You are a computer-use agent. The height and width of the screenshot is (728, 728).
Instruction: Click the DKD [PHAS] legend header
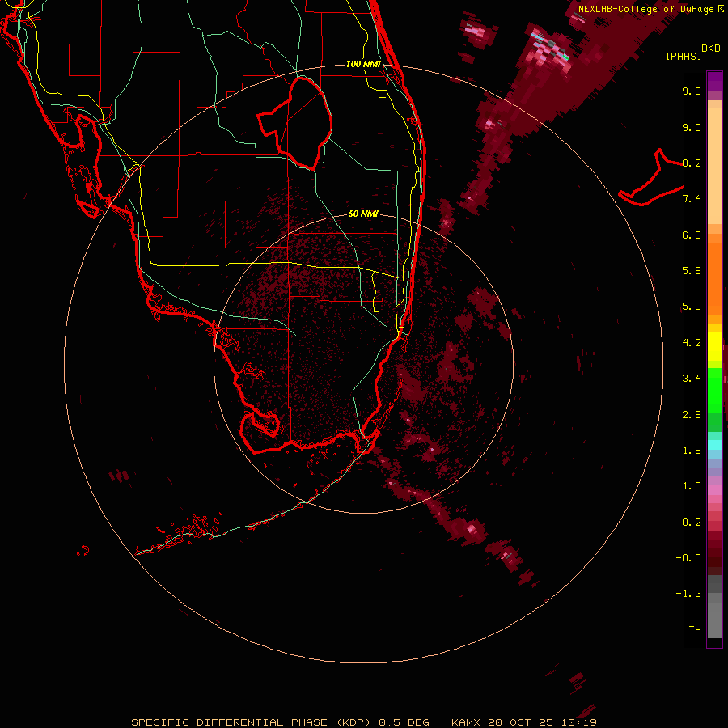click(x=692, y=52)
